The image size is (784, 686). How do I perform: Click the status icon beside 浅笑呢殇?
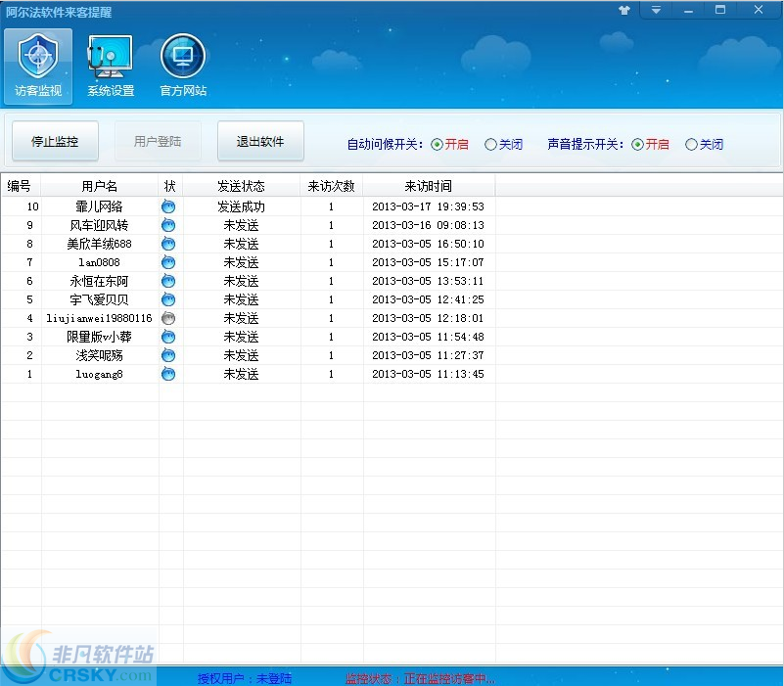click(167, 355)
